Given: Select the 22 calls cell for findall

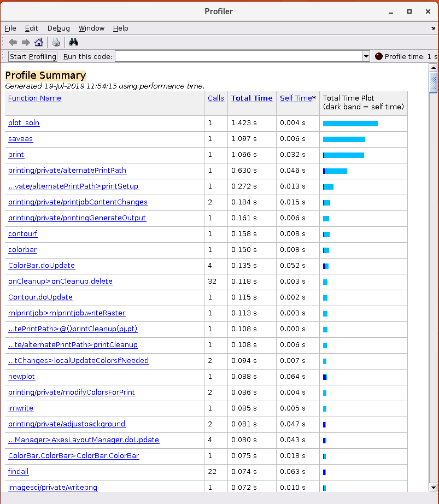Looking at the screenshot, I should 216,472.
